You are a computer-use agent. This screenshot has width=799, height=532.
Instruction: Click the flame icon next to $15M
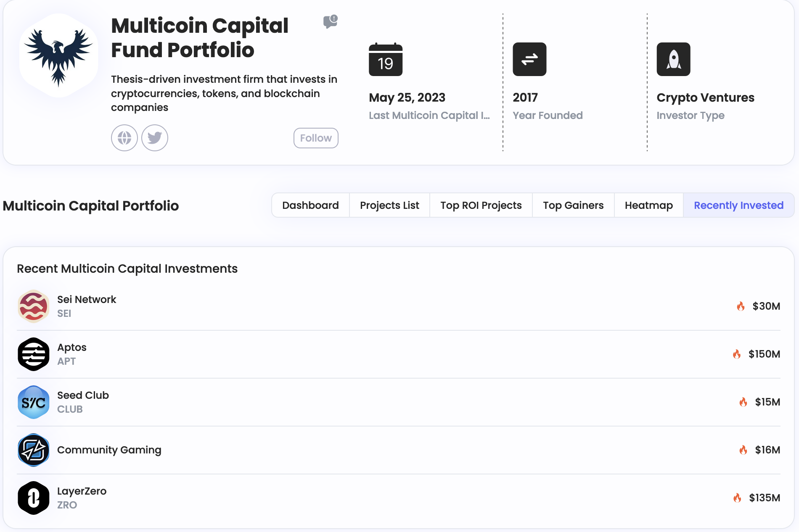coord(743,402)
